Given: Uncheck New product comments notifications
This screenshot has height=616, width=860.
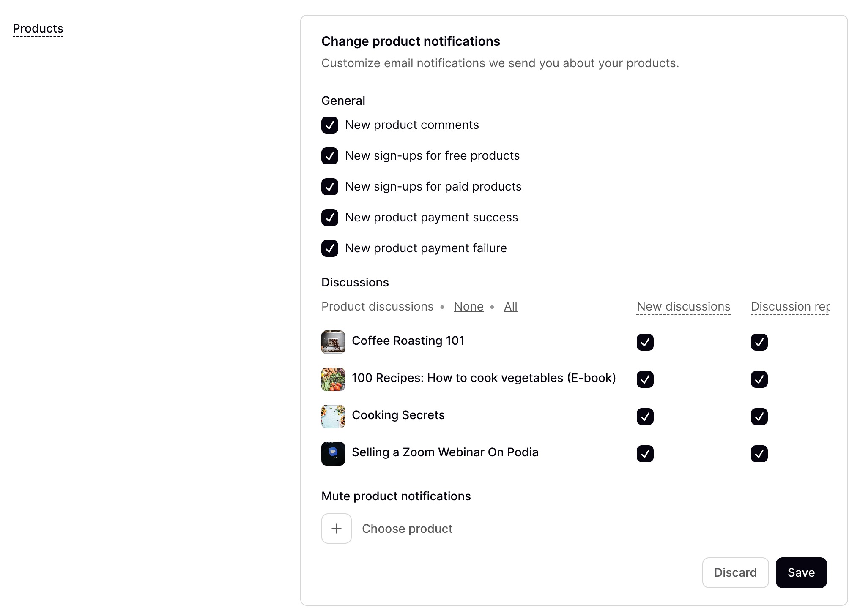Looking at the screenshot, I should point(329,125).
